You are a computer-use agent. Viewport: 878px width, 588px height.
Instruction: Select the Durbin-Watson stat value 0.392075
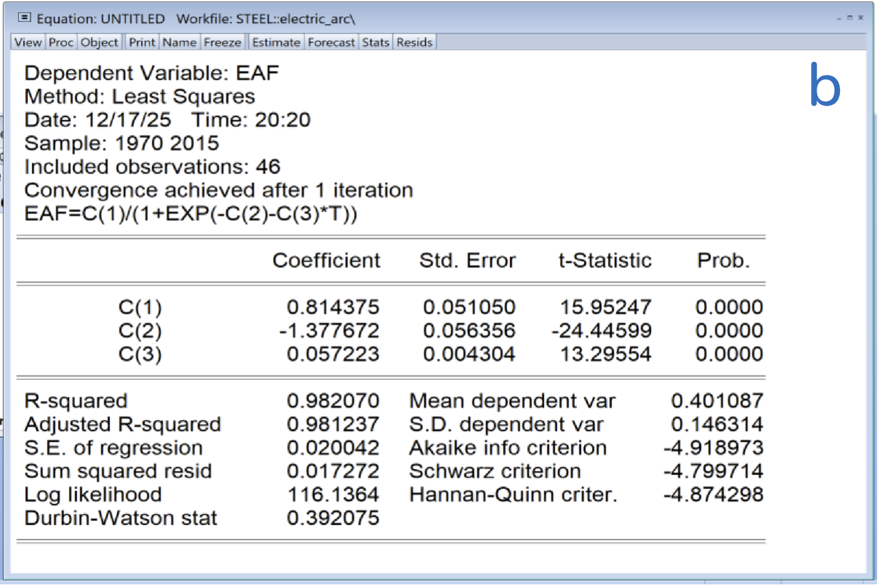[x=333, y=517]
